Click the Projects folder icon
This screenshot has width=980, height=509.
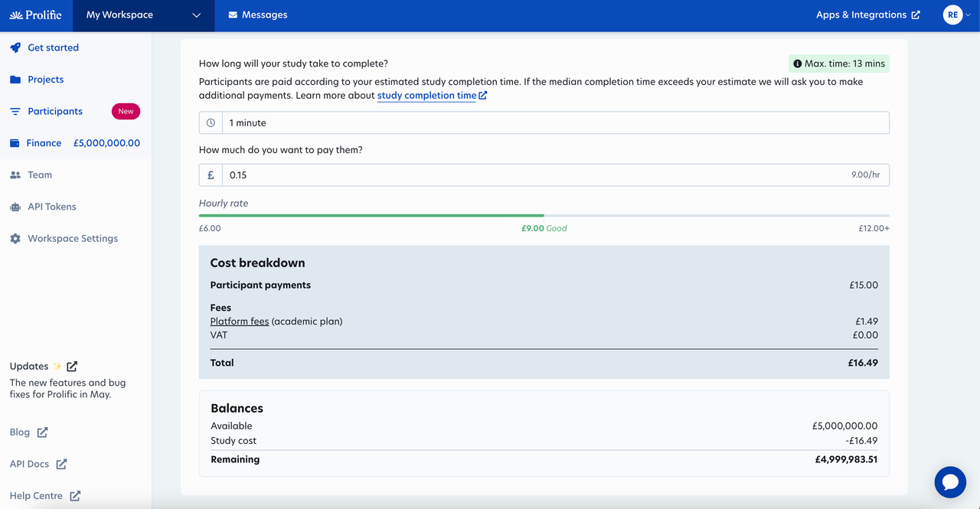coord(15,80)
